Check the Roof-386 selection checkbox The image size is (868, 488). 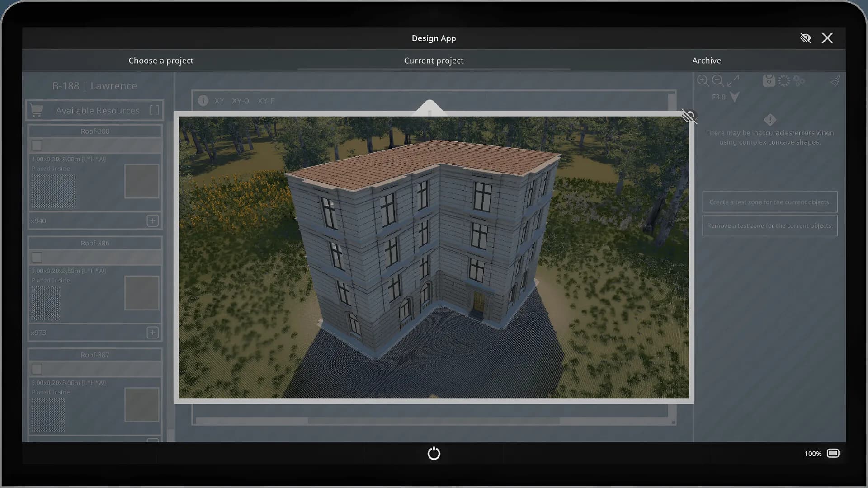pos(36,257)
